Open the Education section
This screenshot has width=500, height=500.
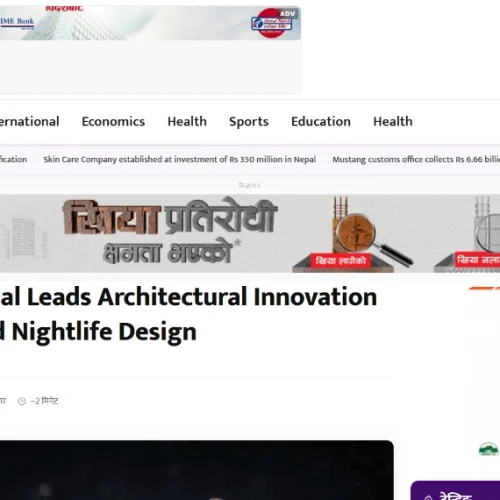[x=321, y=122]
